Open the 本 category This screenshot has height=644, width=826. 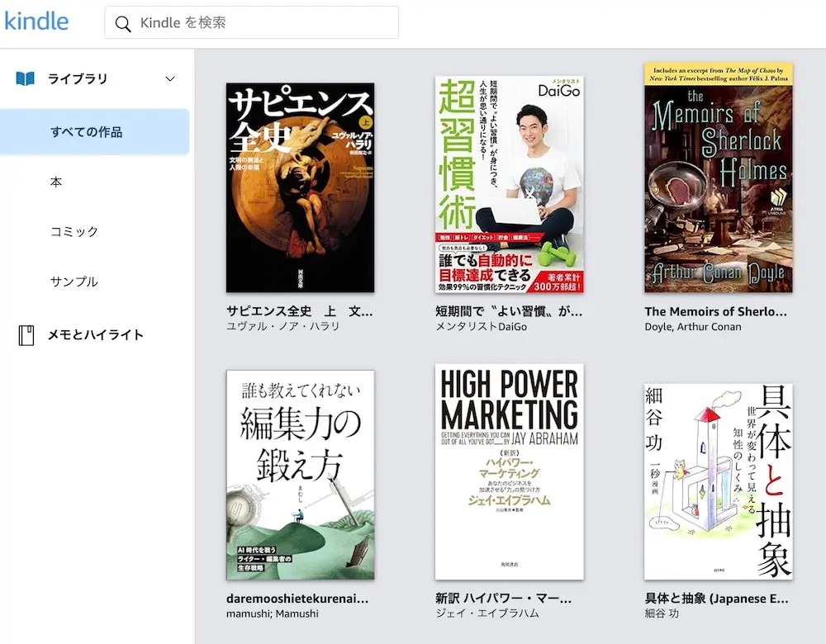(x=56, y=182)
